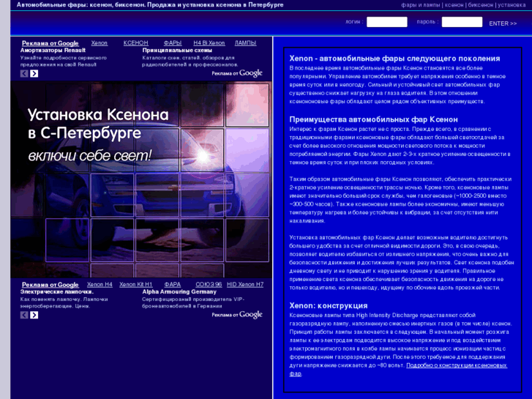532x399 pixels.
Task: Click previous arrow in top ad block
Action: click(24, 74)
